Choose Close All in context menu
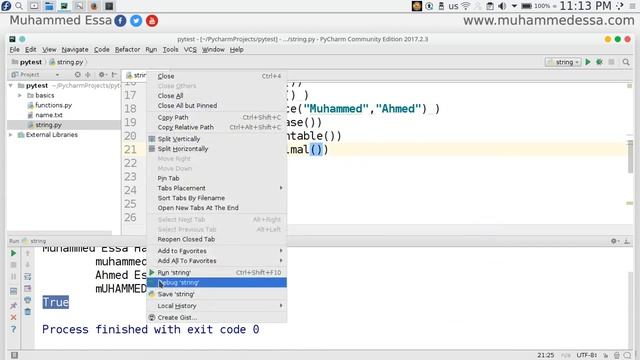 point(217,96)
